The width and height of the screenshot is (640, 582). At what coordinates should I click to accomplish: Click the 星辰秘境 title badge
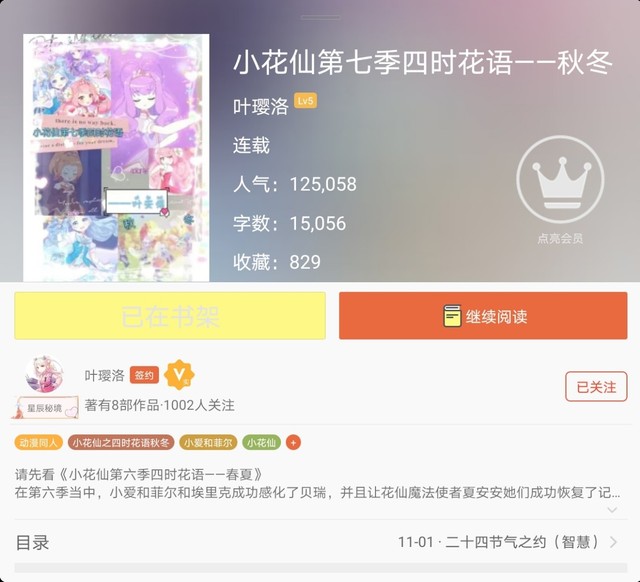pos(45,407)
